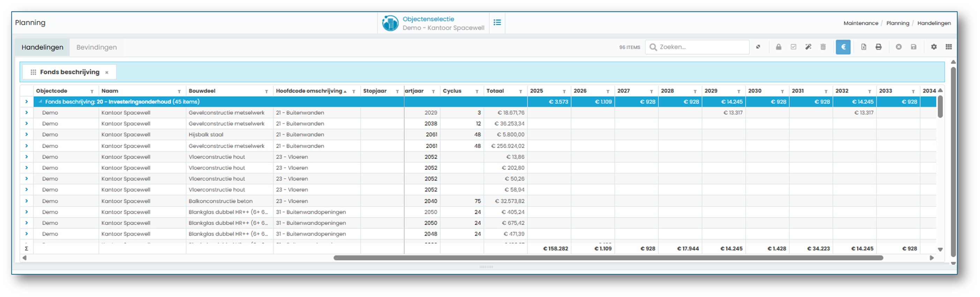This screenshot has height=297, width=980.
Task: Expand the Balkonconstructie beton row
Action: click(26, 201)
